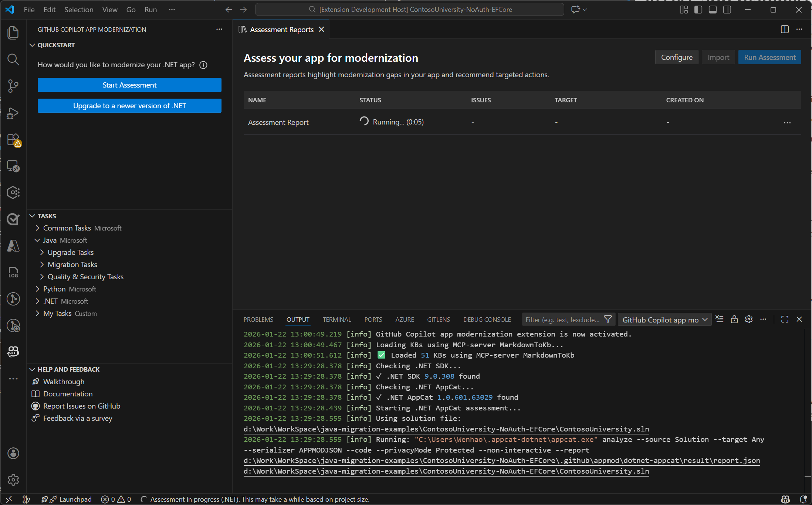Switch to the TERMINAL tab
This screenshot has height=505, width=812.
[336, 319]
